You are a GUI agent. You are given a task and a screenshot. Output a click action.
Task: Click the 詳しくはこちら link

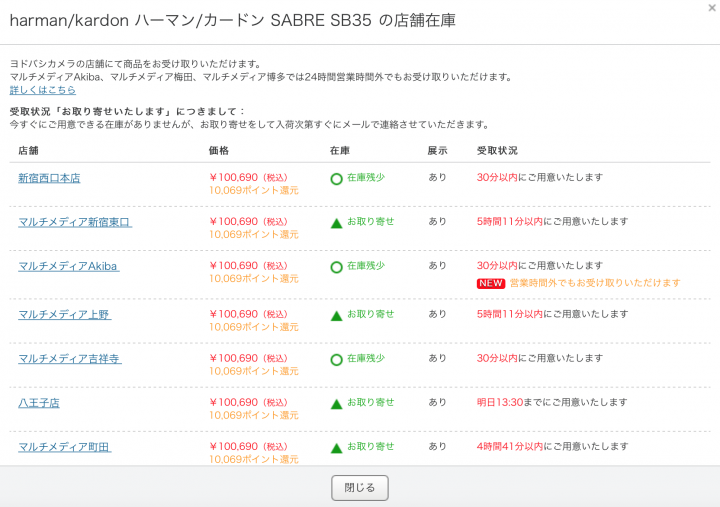point(43,90)
